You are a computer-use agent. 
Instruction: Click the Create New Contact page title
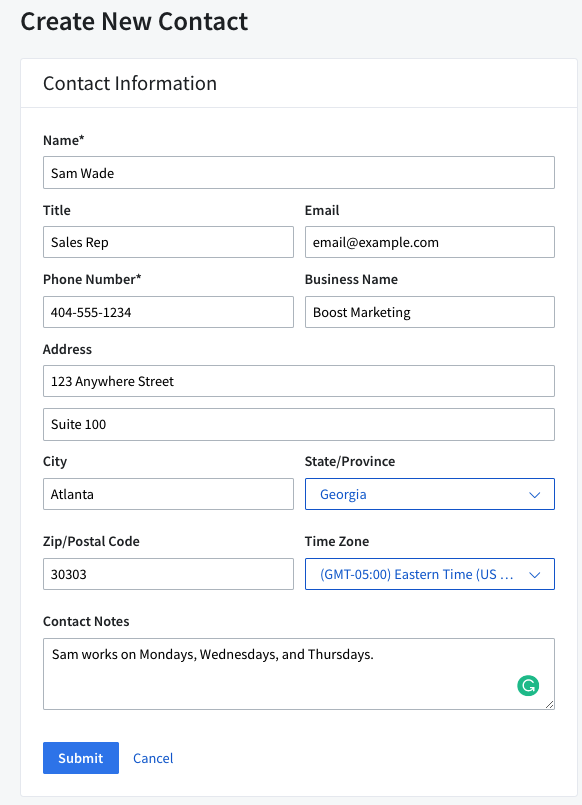coord(134,22)
